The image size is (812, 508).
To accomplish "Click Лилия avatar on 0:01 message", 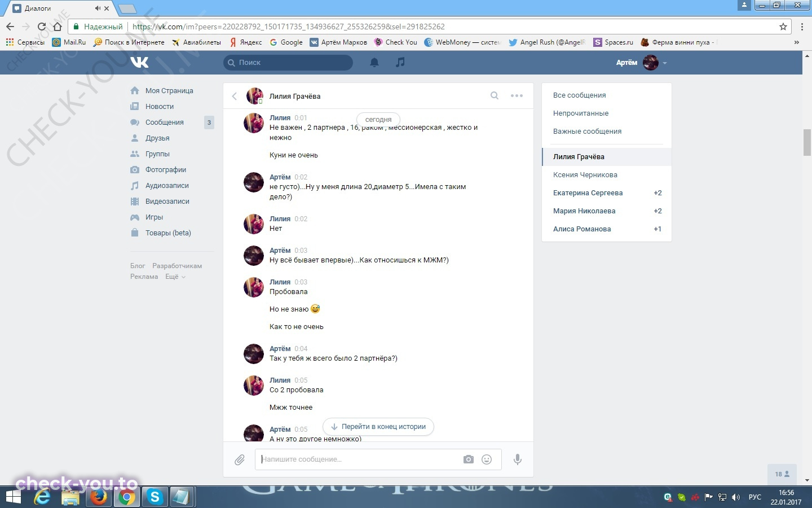I will (x=254, y=123).
